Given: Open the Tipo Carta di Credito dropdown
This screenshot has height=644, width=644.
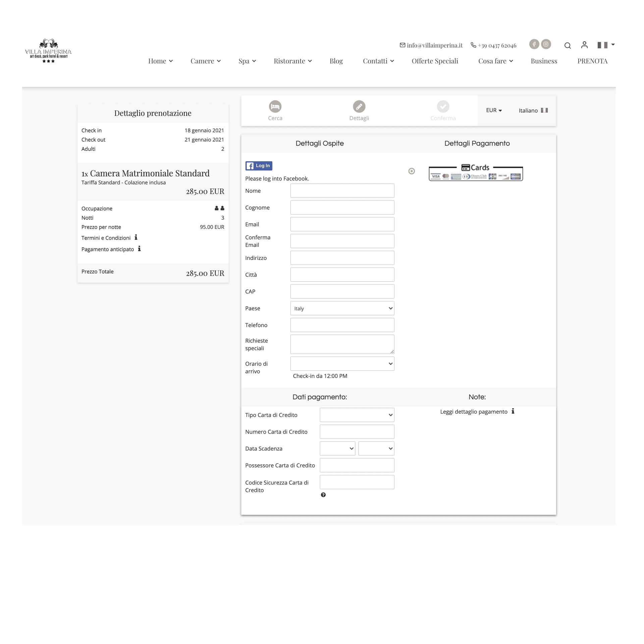Looking at the screenshot, I should 357,415.
